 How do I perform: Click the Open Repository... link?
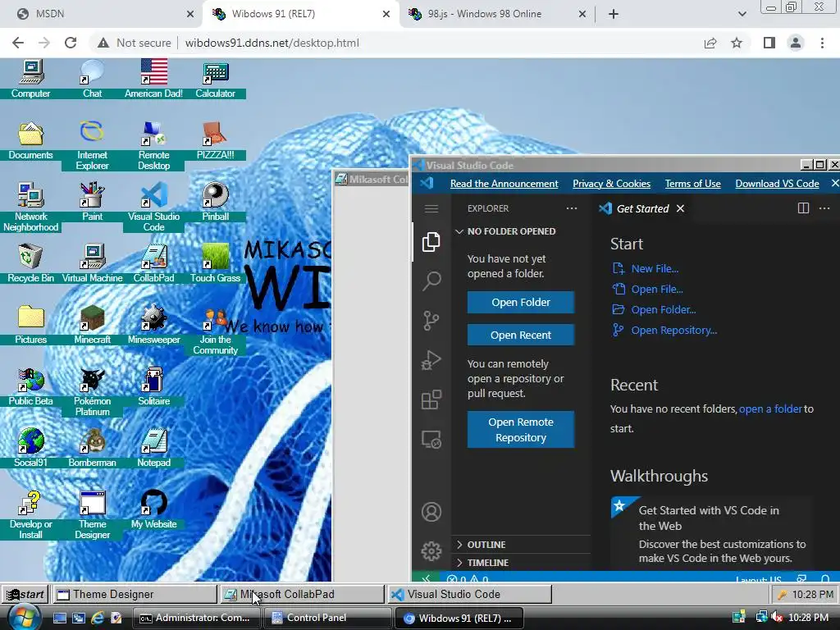point(664,331)
